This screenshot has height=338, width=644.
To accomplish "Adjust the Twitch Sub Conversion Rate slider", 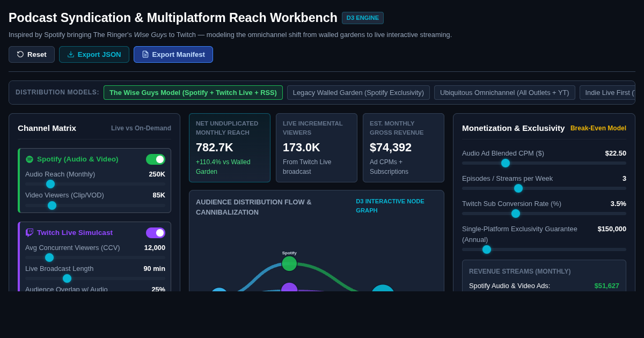I will [544, 214].
